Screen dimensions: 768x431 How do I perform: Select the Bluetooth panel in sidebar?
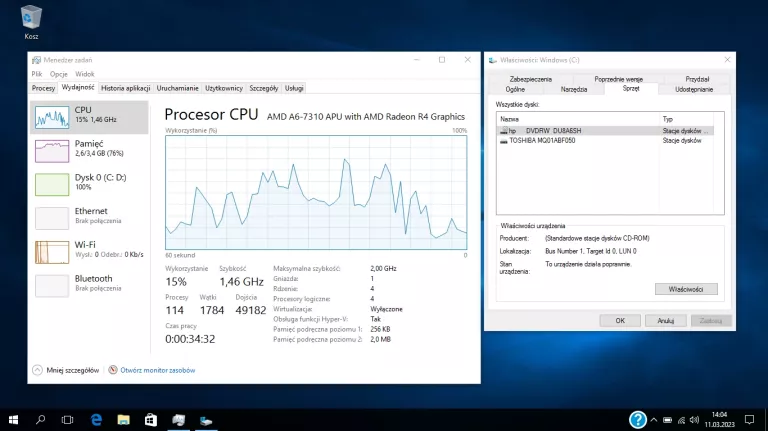coord(88,283)
